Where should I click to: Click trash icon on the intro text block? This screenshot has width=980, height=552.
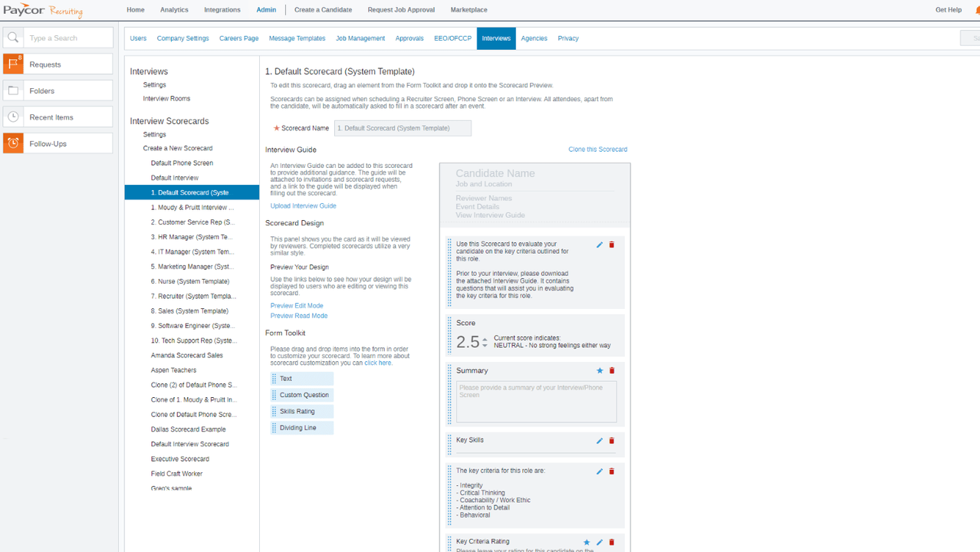coord(612,245)
